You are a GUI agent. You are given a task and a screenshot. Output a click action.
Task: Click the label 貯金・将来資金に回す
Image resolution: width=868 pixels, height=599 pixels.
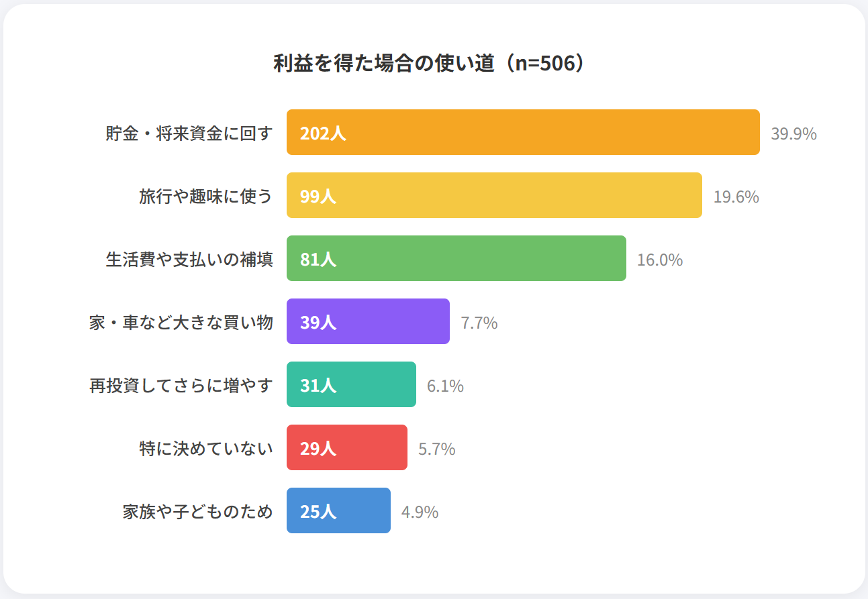click(189, 133)
